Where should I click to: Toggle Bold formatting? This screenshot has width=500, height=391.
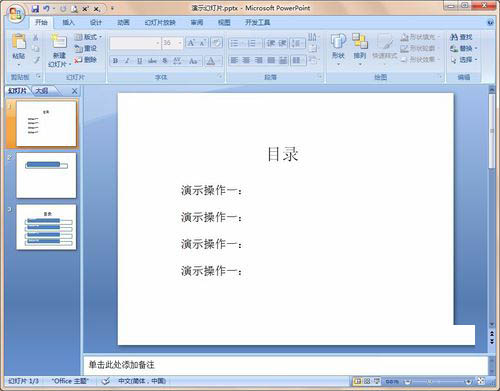[115, 61]
